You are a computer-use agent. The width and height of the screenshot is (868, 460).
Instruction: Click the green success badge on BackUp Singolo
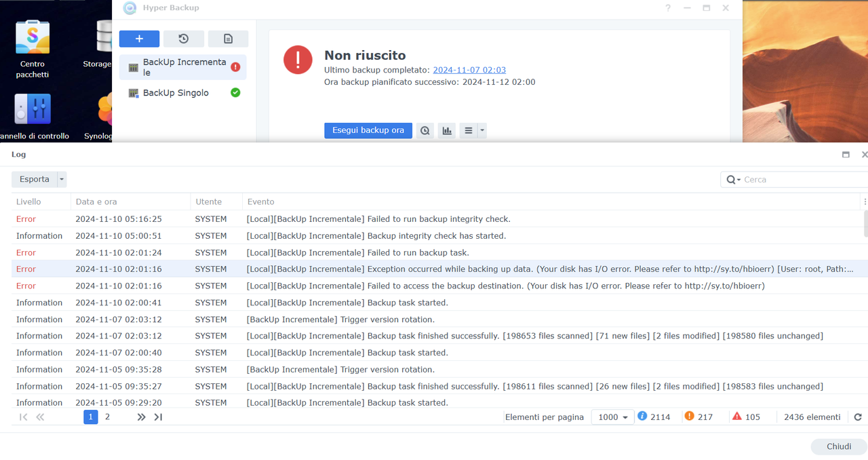[235, 93]
